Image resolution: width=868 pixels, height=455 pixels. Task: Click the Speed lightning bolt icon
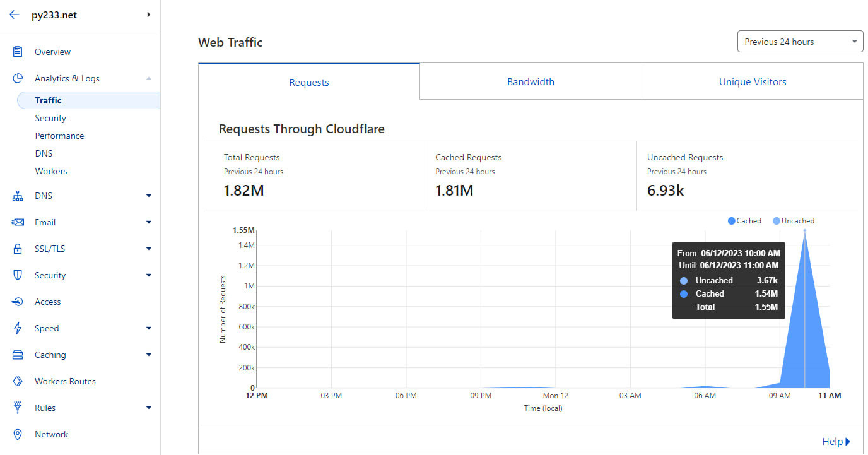[18, 328]
